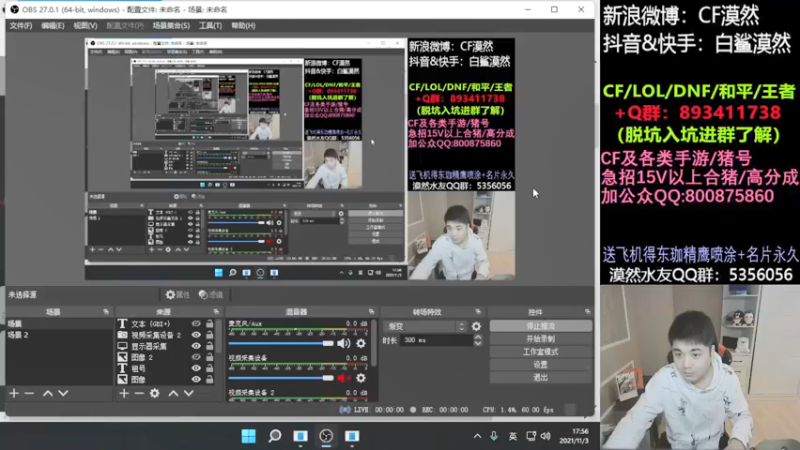The width and height of the screenshot is (800, 450).
Task: Move the source down in the Sources list
Action: tap(189, 393)
